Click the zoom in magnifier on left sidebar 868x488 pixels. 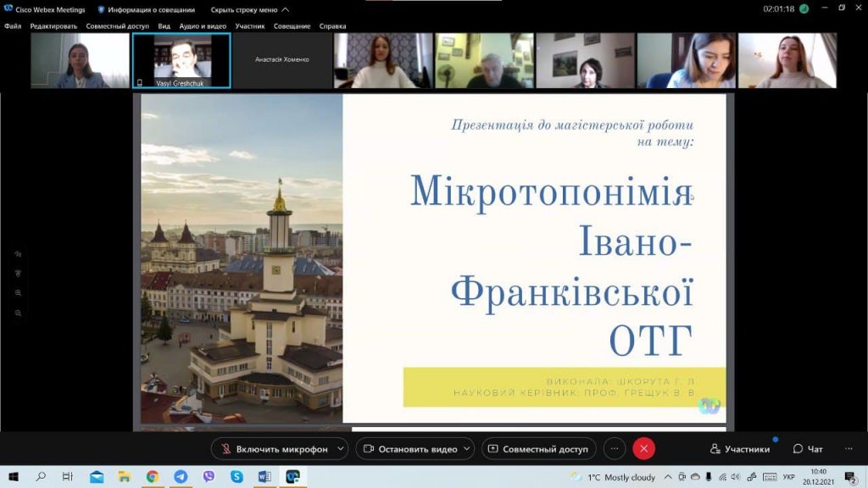18,293
